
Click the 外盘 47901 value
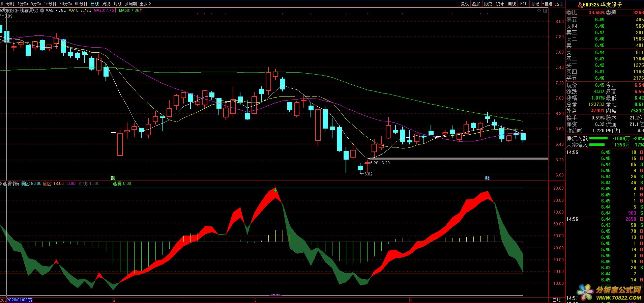597,111
